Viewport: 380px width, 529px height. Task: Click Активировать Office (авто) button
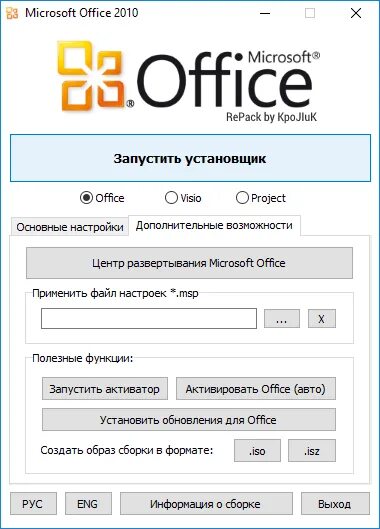(x=256, y=389)
